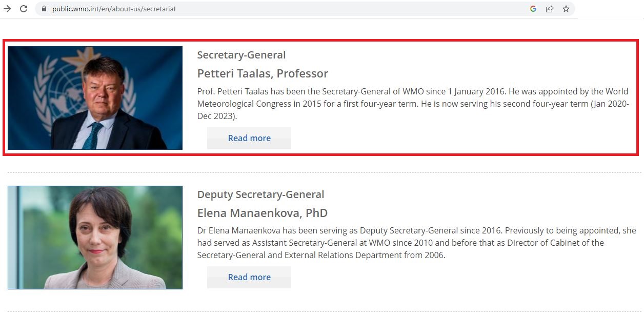Read more about Elena Manaenkova
The image size is (644, 314).
tap(249, 277)
